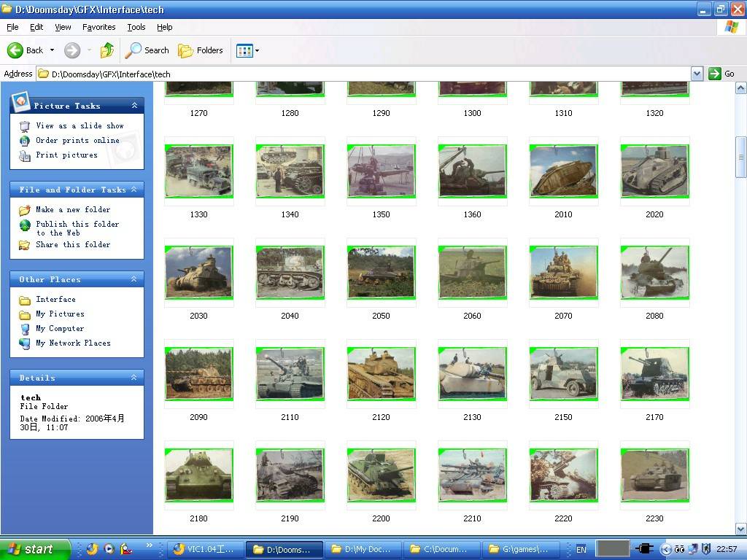The image size is (747, 560).
Task: Collapse the File and Folder Tasks panel
Action: (134, 190)
